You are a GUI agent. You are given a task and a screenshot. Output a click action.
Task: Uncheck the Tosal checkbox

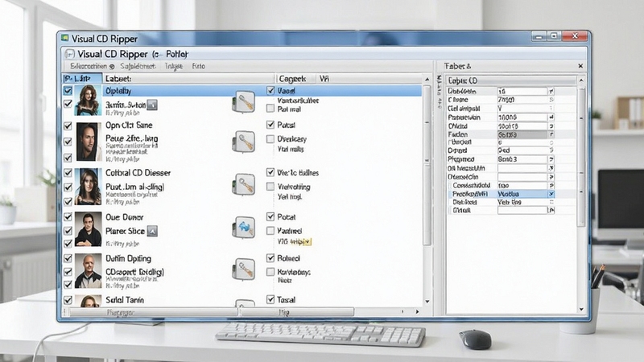pos(270,299)
